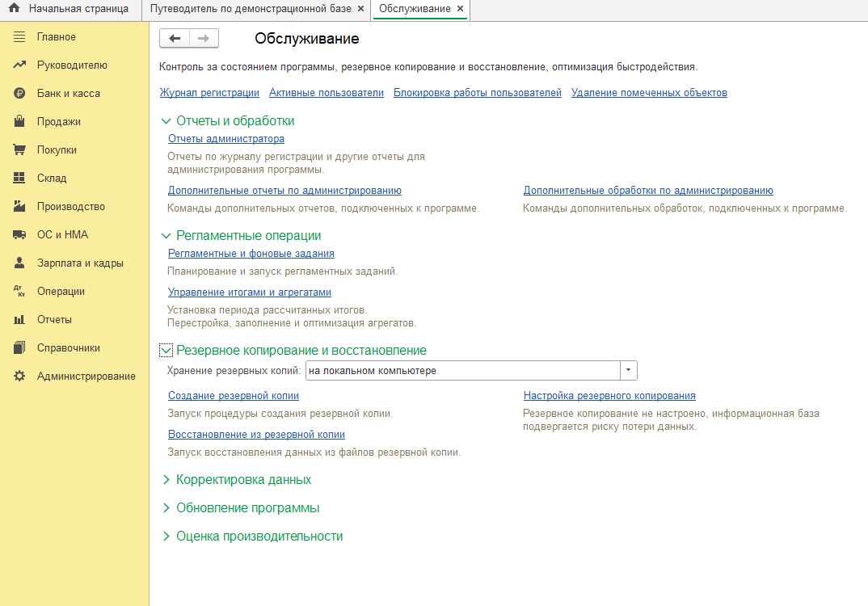The width and height of the screenshot is (868, 606).
Task: Click the home icon on Начальная страница tab
Action: click(x=14, y=9)
